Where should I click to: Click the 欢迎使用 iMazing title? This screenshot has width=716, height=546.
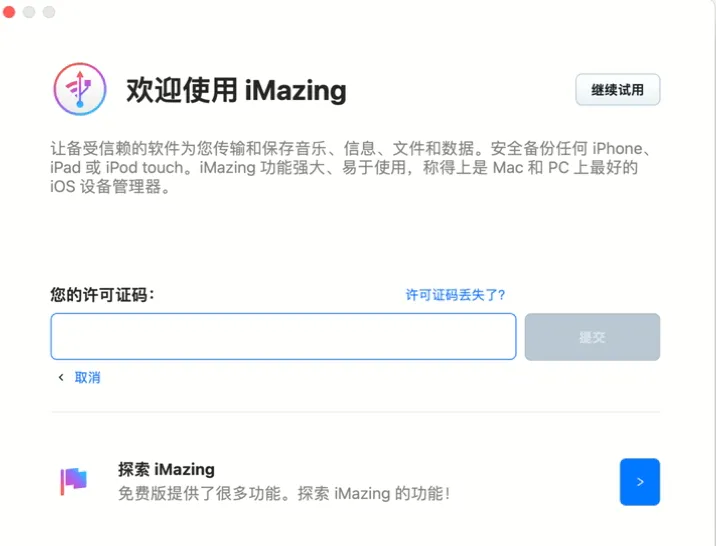coord(236,90)
